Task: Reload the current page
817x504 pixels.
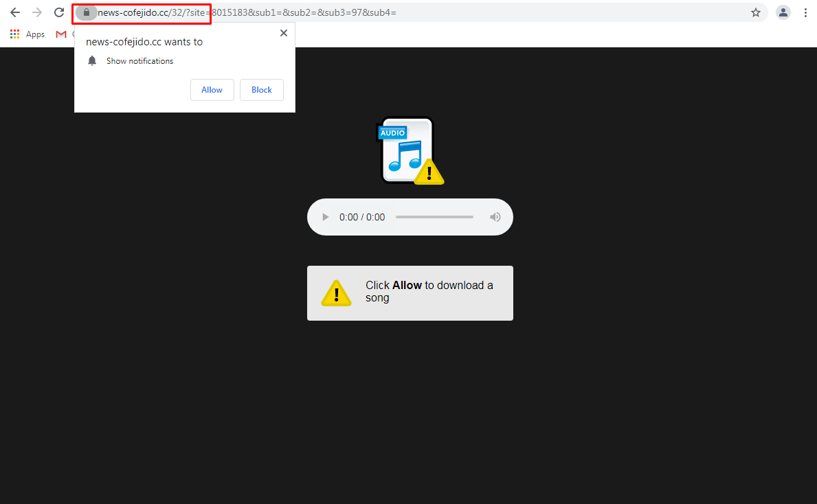Action: click(59, 12)
